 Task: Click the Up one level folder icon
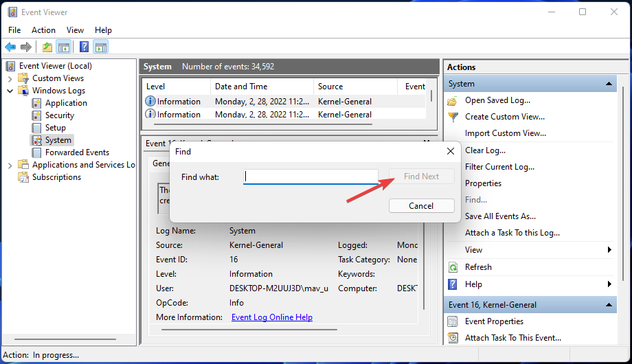[x=47, y=47]
